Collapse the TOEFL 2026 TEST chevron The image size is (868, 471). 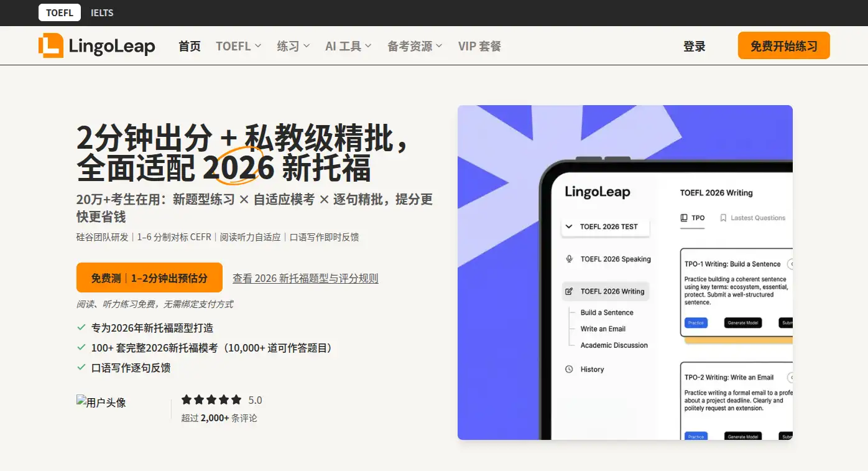pos(569,226)
